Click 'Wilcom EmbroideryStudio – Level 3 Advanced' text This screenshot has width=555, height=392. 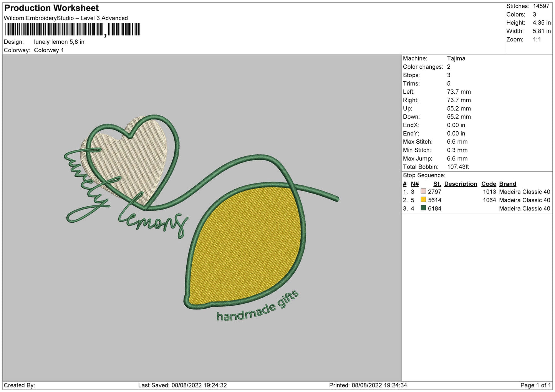click(66, 18)
